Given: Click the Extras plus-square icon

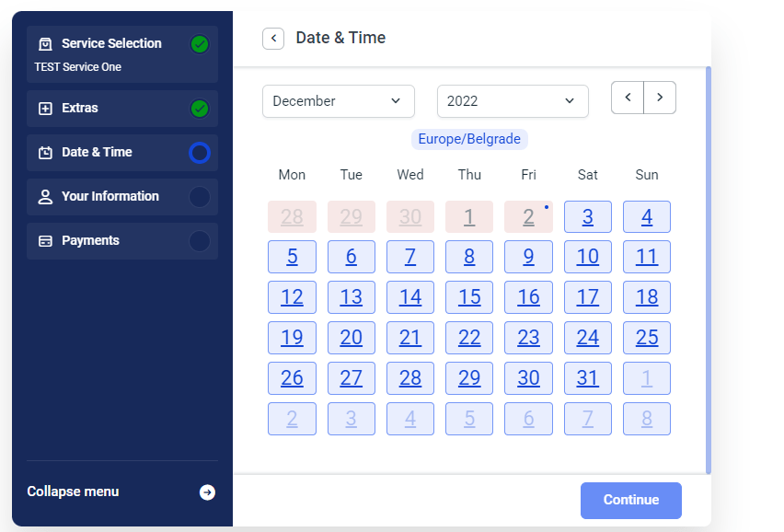Looking at the screenshot, I should 45,109.
